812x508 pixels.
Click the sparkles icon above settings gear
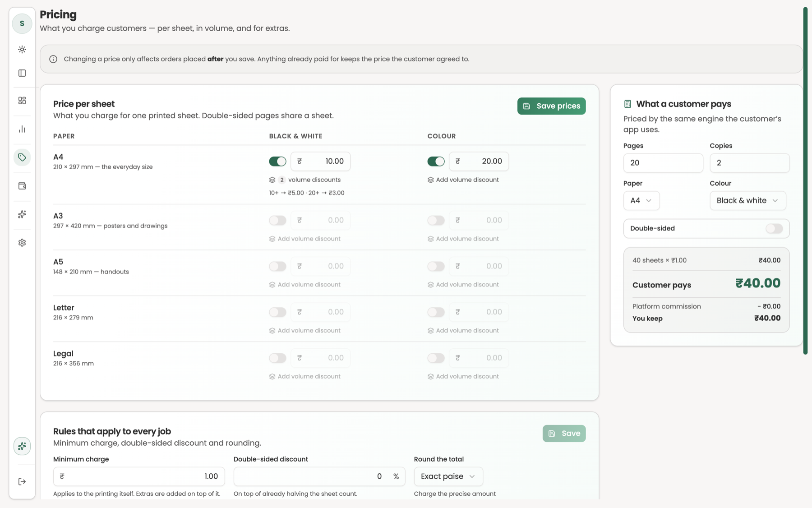[x=22, y=214]
